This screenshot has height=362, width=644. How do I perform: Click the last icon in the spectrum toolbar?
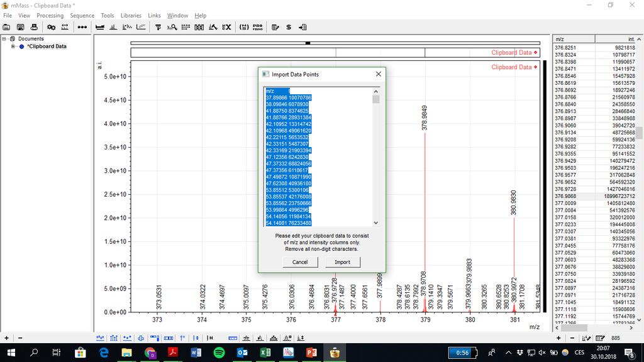tap(301, 337)
